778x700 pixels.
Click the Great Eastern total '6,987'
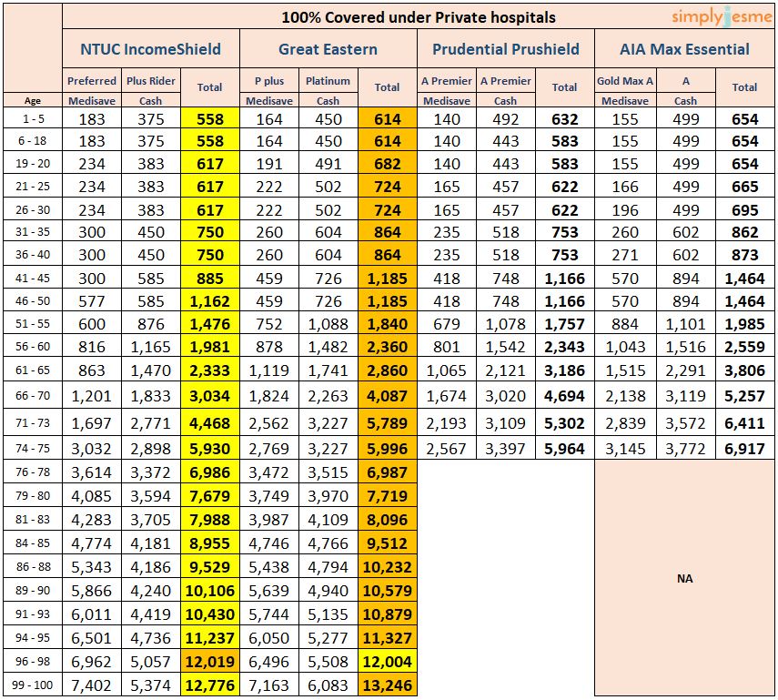388,472
